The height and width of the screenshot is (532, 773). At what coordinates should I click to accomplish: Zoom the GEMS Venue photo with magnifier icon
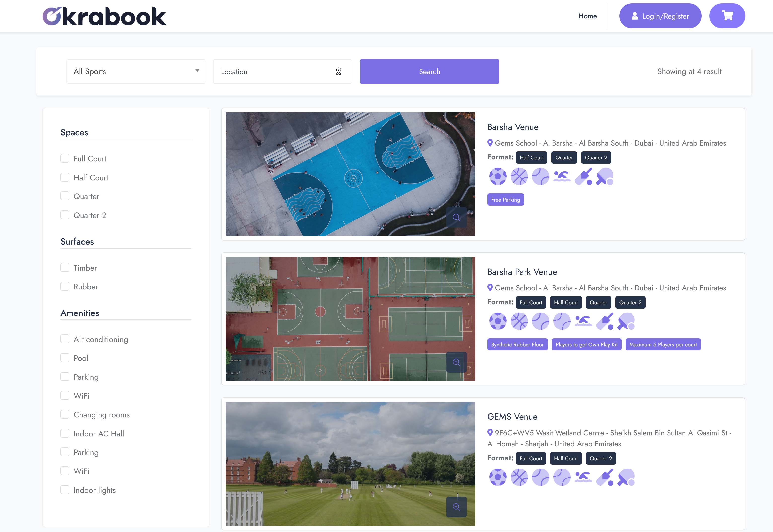[456, 507]
